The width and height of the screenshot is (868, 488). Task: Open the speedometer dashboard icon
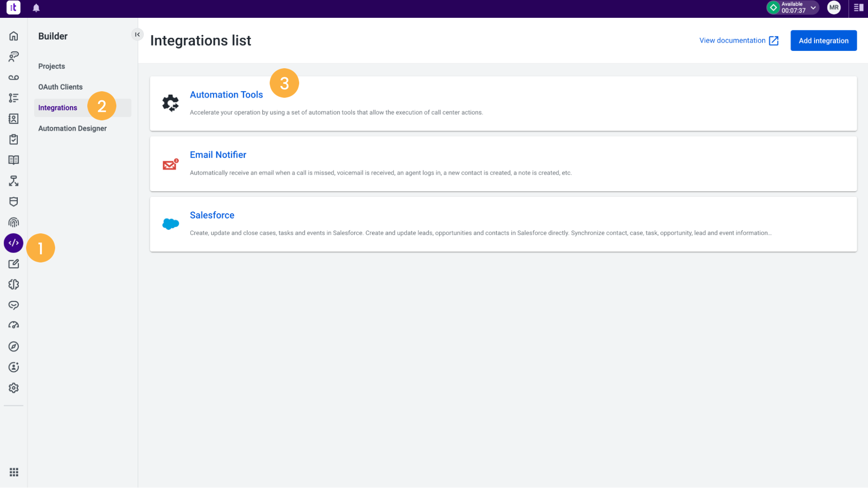pyautogui.click(x=13, y=325)
